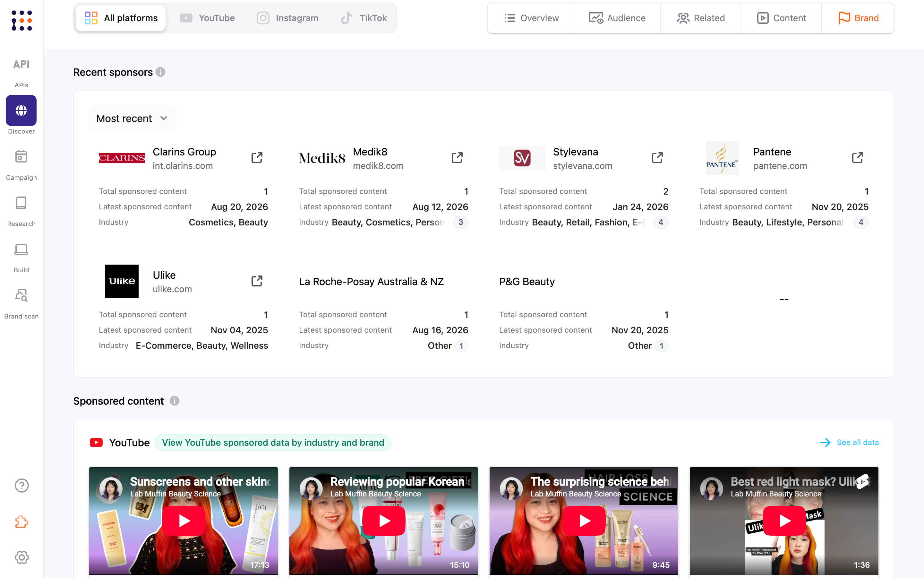
Task: Expand Stylevana industry count badge 4
Action: (x=661, y=222)
